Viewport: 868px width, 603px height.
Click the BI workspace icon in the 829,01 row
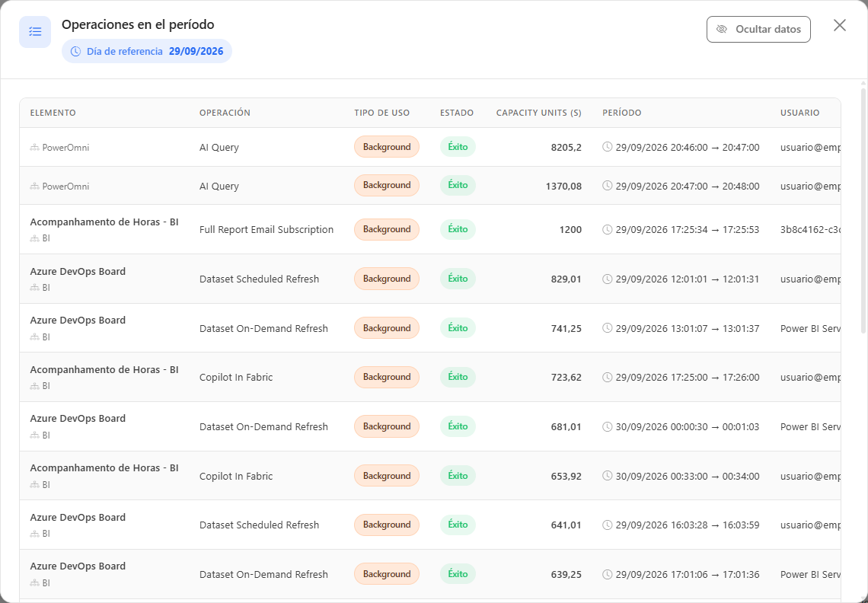click(x=35, y=288)
